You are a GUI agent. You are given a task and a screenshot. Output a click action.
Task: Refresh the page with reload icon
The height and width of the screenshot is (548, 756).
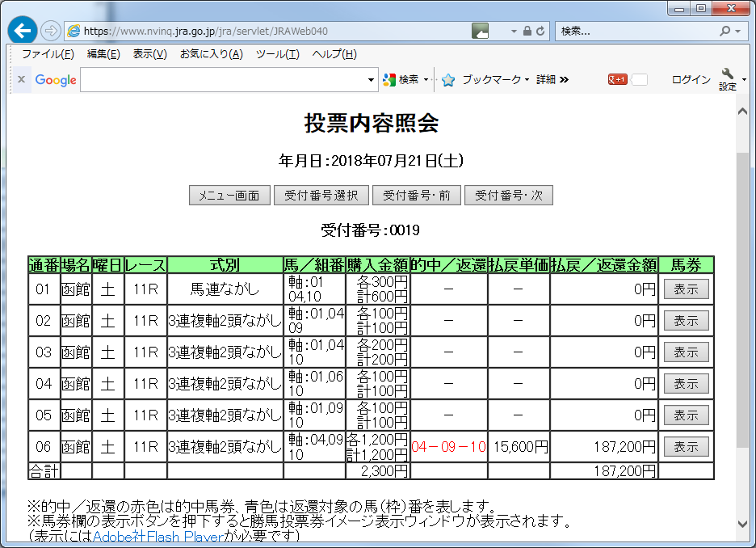coord(540,31)
